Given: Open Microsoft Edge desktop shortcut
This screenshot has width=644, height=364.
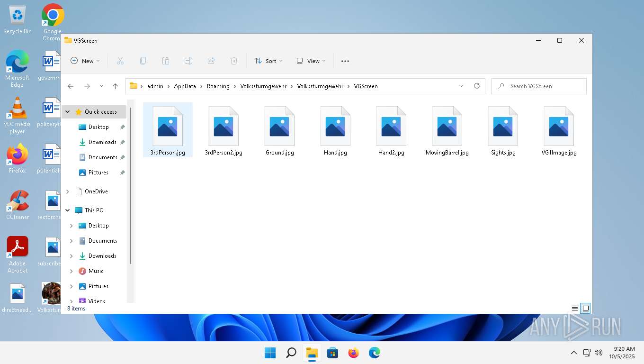Looking at the screenshot, I should click(17, 69).
